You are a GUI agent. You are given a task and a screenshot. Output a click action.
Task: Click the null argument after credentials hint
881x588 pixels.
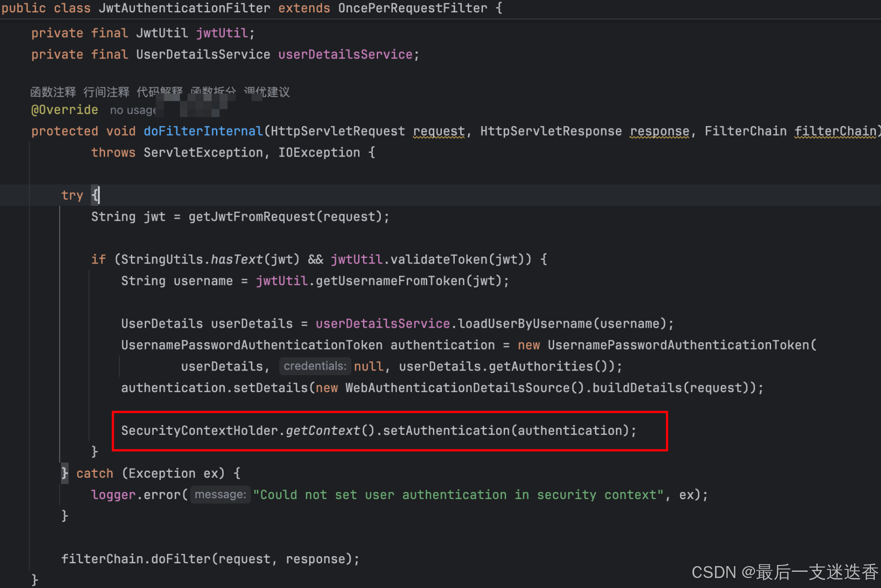pyautogui.click(x=368, y=367)
